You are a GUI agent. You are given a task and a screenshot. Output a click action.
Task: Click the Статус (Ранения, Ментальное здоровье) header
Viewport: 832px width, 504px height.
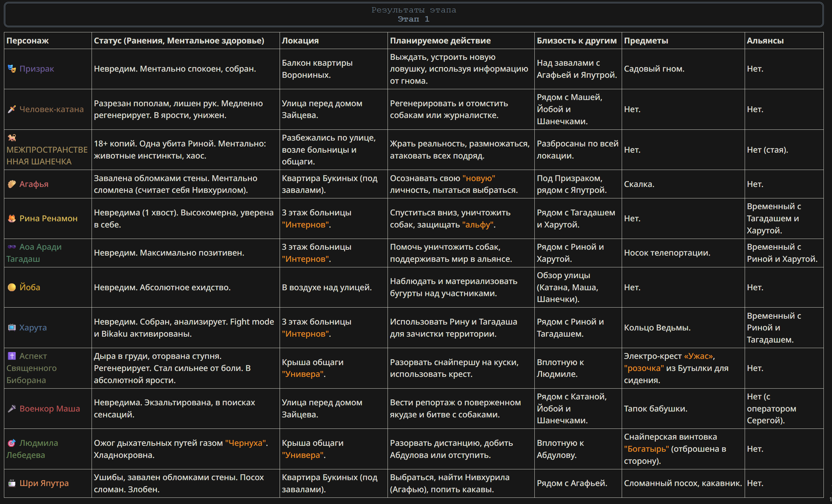pyautogui.click(x=179, y=41)
